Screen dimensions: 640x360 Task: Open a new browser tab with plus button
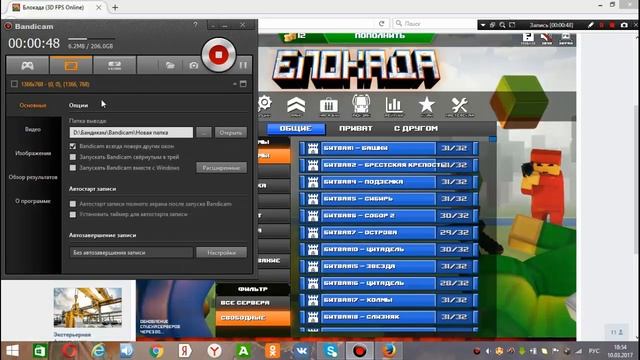[x=115, y=7]
